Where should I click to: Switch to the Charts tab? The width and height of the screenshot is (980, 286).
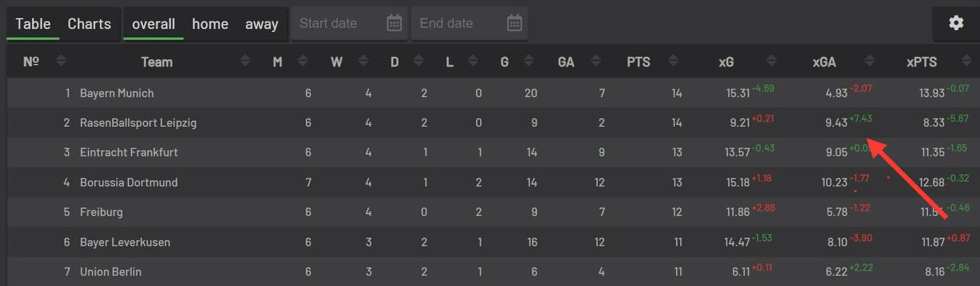pos(89,24)
